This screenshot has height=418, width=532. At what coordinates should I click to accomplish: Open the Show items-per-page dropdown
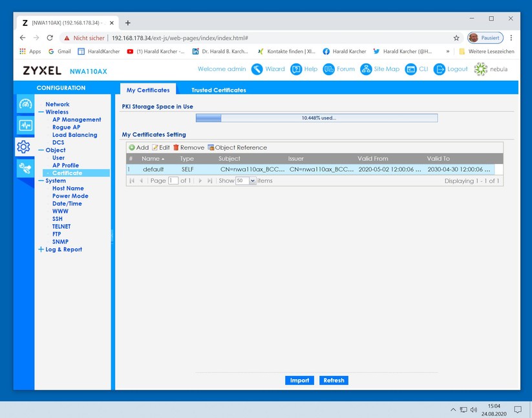252,181
